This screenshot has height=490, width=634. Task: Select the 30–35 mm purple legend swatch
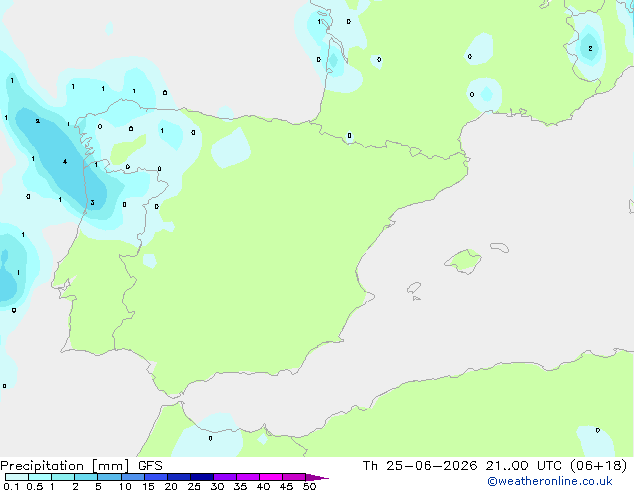point(225,477)
